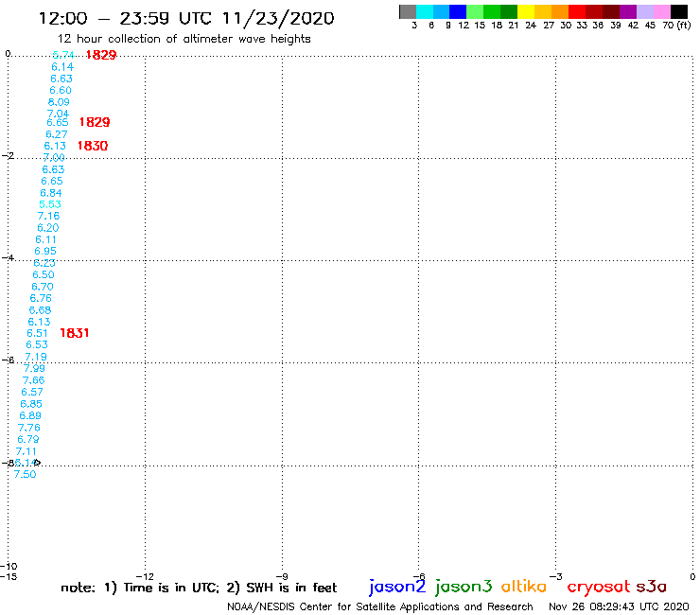700x615 pixels.
Task: Click the pink swatch in the color scale
Action: pyautogui.click(x=662, y=11)
